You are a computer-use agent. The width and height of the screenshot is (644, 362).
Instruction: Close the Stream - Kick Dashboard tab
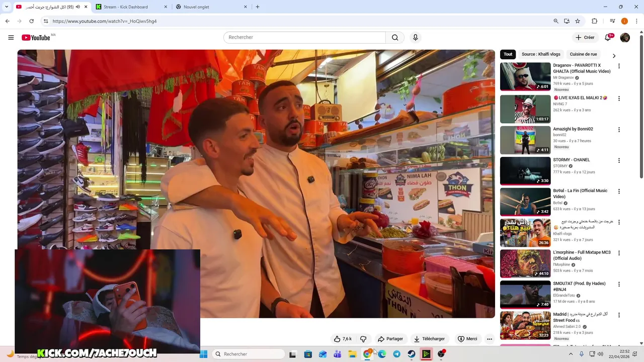pyautogui.click(x=166, y=7)
